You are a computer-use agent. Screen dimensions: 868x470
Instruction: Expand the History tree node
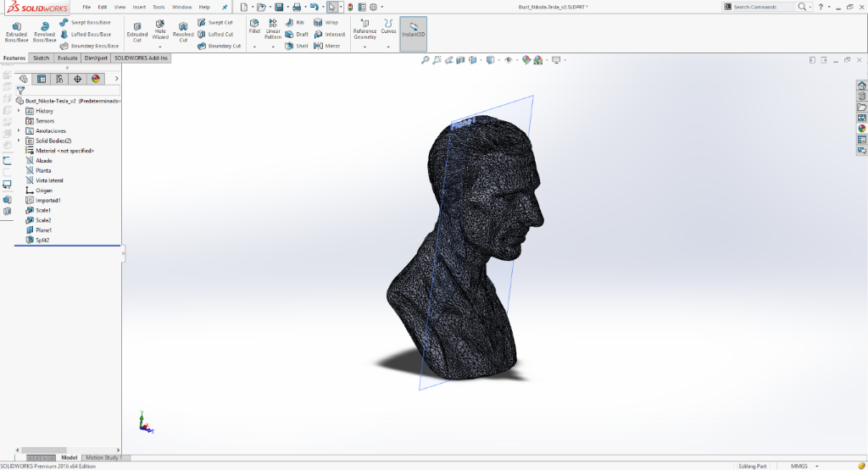click(x=19, y=111)
